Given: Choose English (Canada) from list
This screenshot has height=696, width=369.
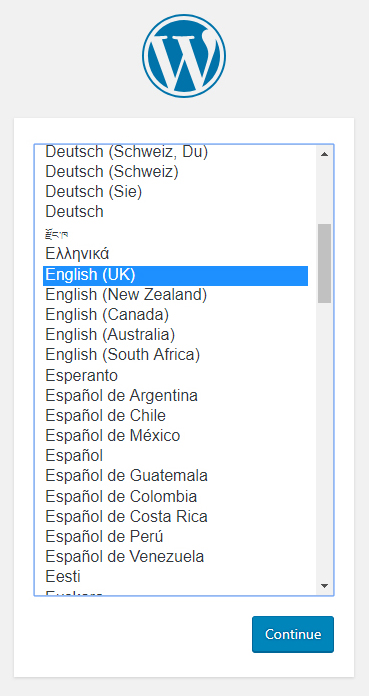Looking at the screenshot, I should 175,315.
